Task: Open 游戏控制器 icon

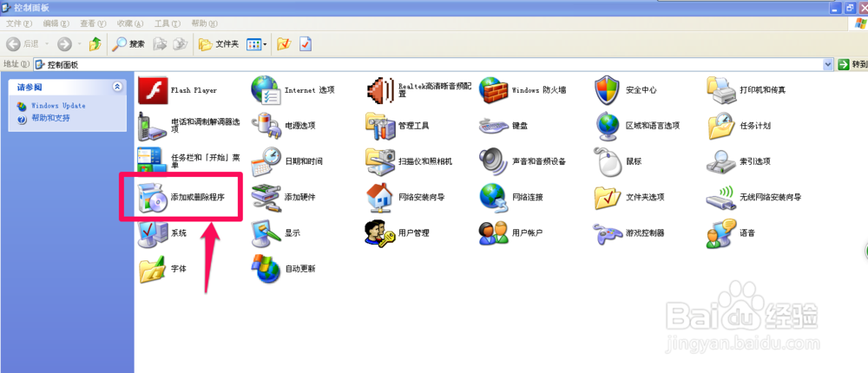Action: tap(608, 233)
